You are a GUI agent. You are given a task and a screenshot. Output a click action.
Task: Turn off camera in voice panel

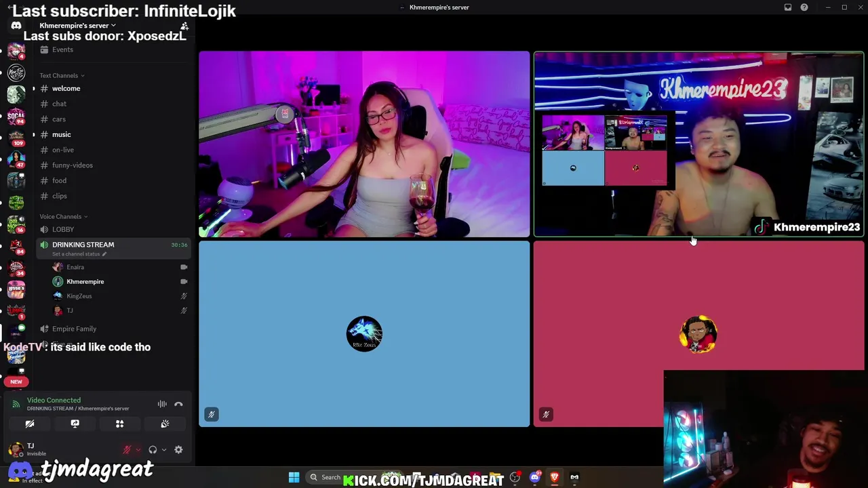(x=30, y=424)
